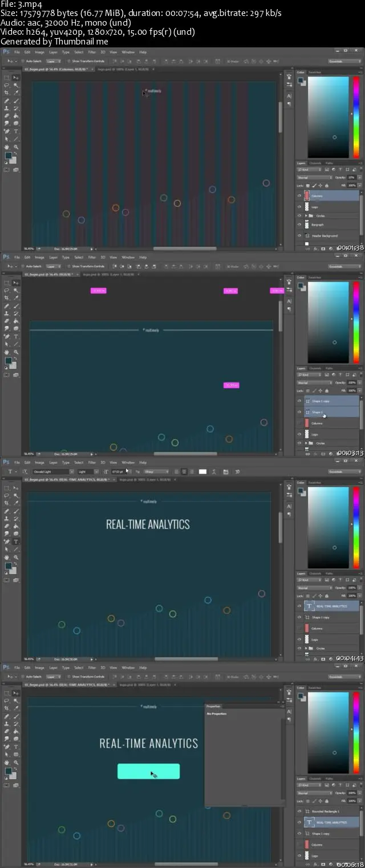Screen dimensions: 365x868
Task: Switch to the Swatches tab in 00:01:38 frame
Action: pos(315,72)
